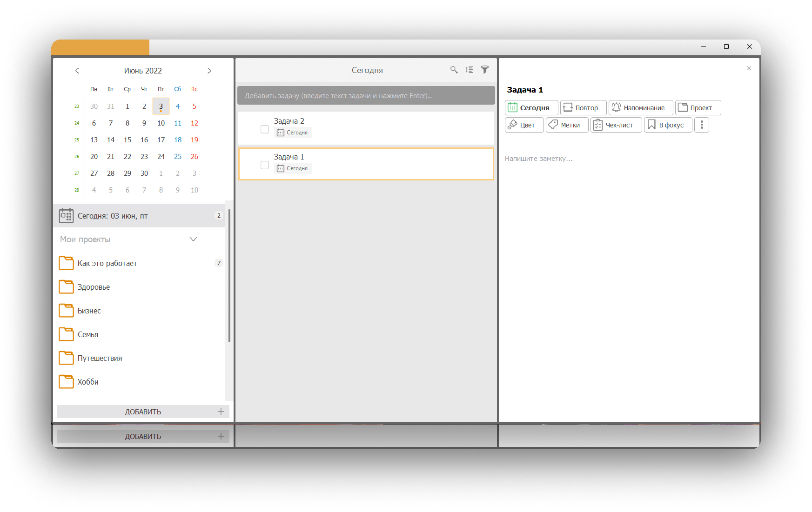The width and height of the screenshot is (812, 512).
Task: Open Бизнес project
Action: click(x=139, y=311)
